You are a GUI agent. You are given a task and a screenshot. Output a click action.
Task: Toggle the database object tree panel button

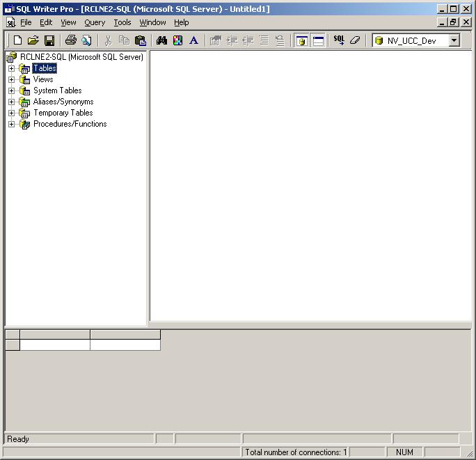click(x=301, y=40)
